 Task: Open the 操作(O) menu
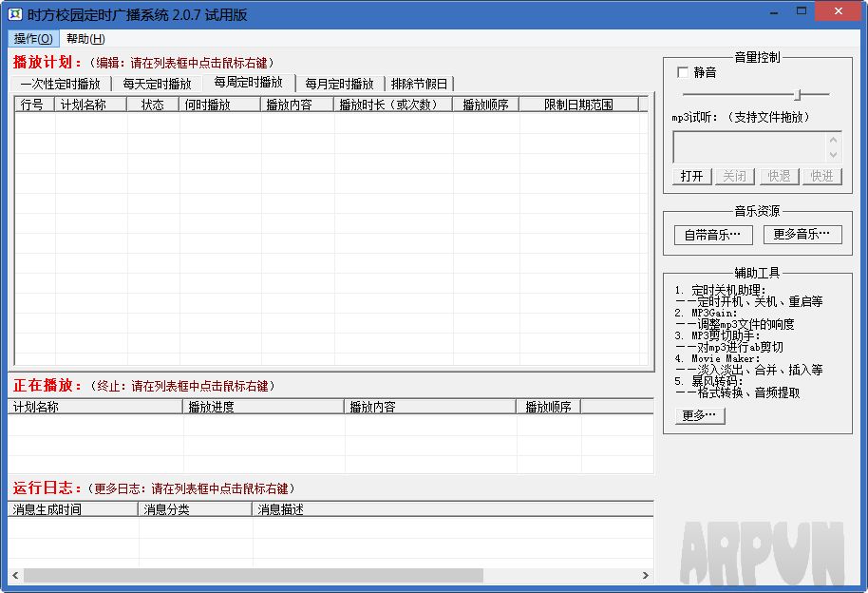(33, 39)
